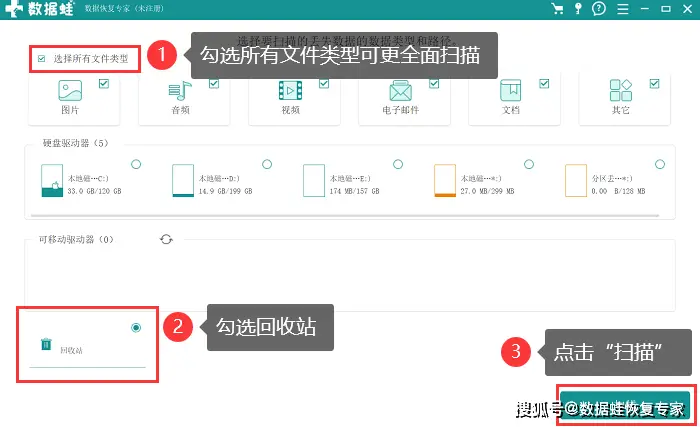700x427 pixels.
Task: Click the 文档 document type icon
Action: tap(511, 91)
